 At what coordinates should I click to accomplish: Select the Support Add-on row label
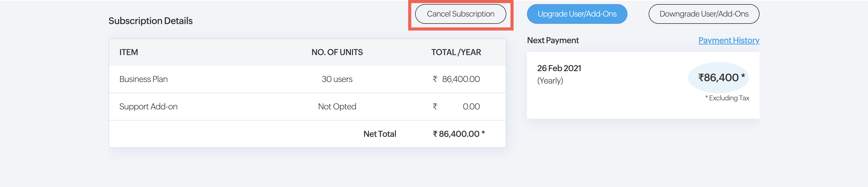(148, 107)
